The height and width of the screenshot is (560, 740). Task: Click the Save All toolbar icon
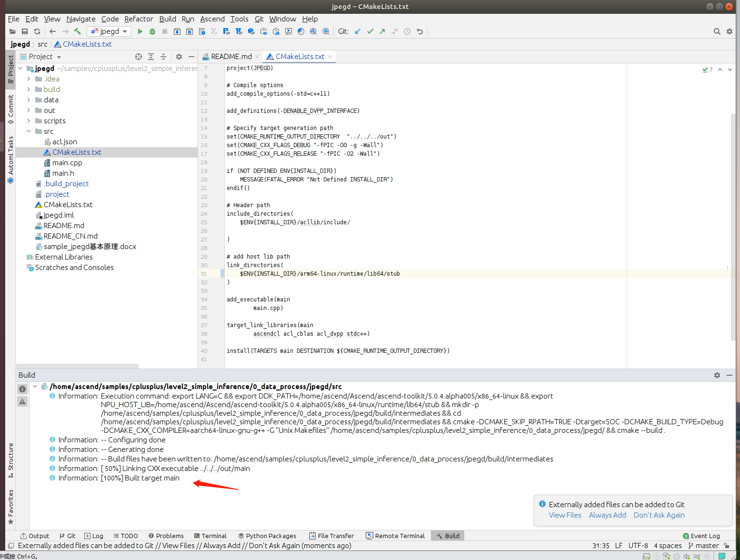pyautogui.click(x=25, y=31)
